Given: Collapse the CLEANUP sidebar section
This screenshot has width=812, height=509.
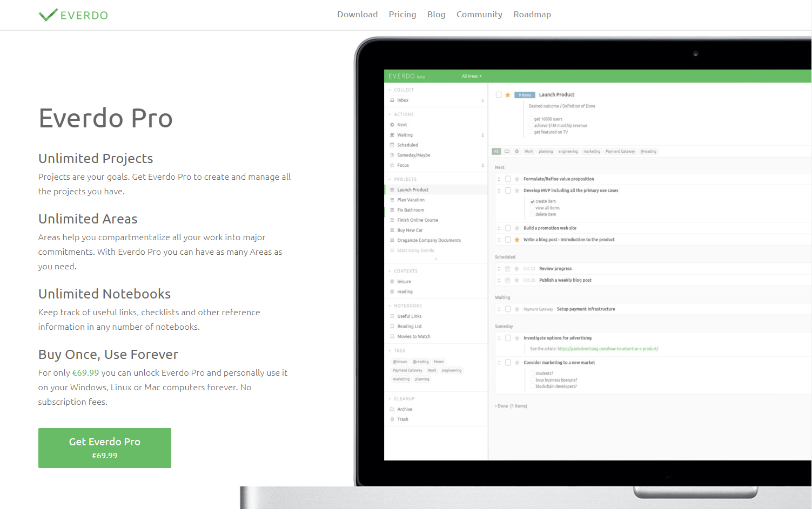Looking at the screenshot, I should 390,399.
